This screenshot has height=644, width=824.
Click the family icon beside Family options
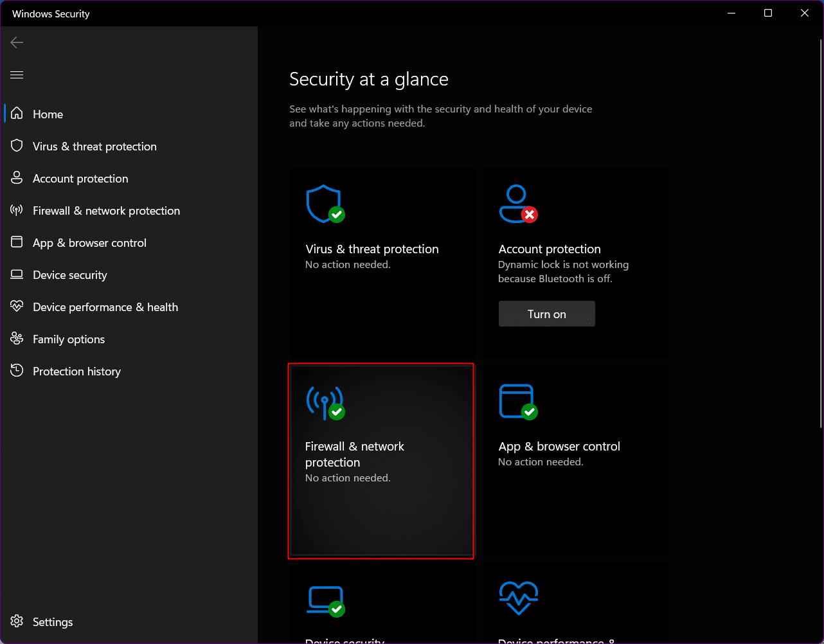click(17, 339)
